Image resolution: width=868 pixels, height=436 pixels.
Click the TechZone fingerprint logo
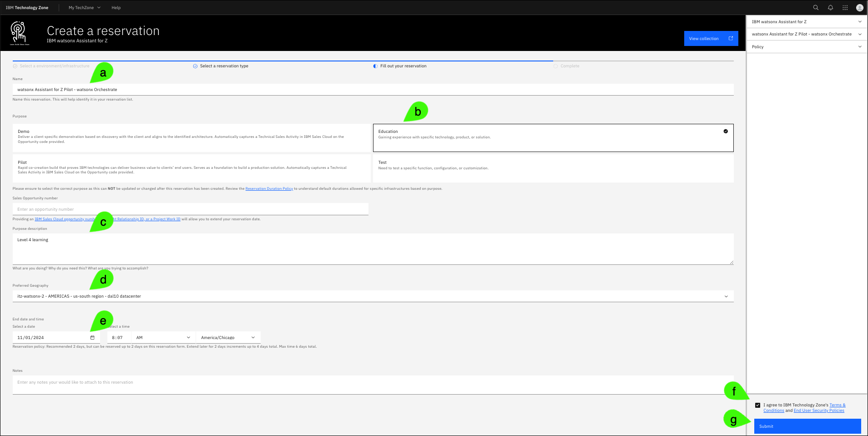[19, 33]
